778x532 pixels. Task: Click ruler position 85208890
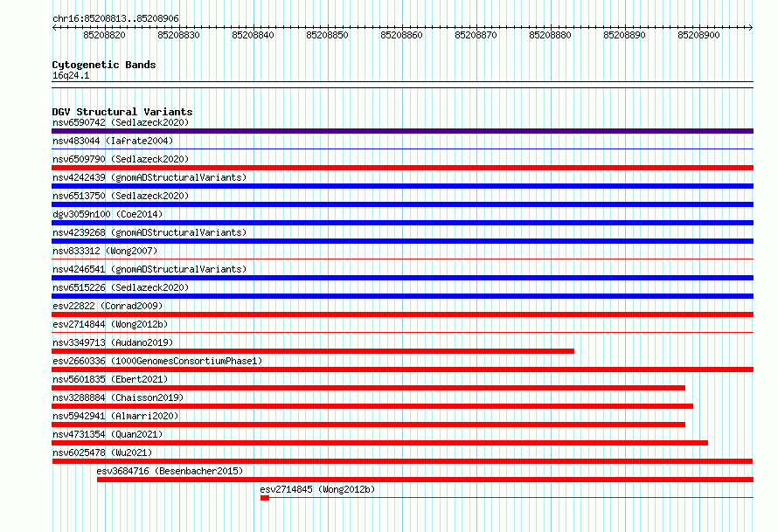coord(625,35)
